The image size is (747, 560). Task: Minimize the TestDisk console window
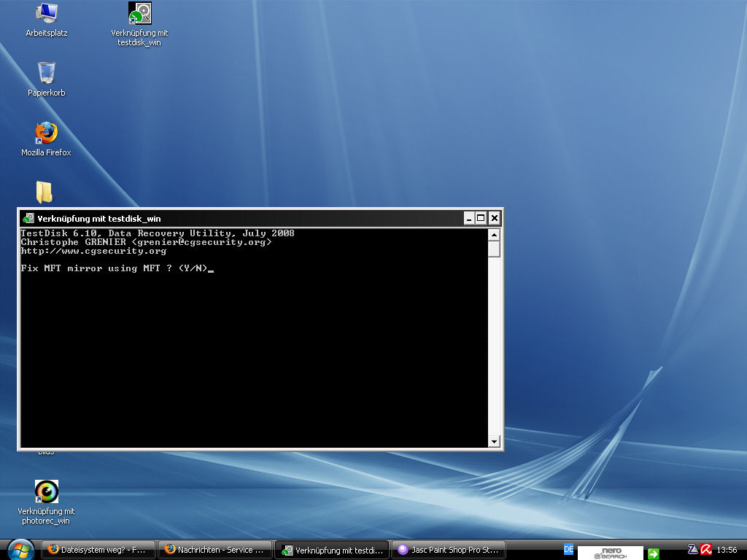point(469,218)
